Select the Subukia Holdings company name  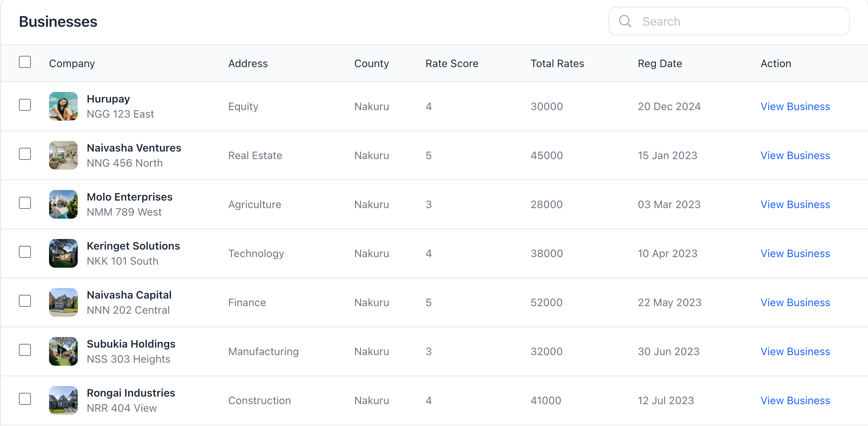pos(131,344)
